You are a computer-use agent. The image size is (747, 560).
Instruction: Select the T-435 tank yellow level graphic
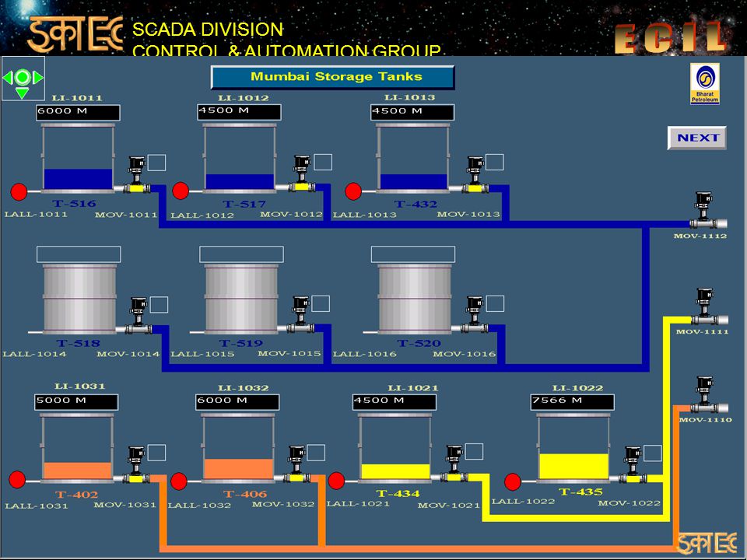pyautogui.click(x=573, y=467)
